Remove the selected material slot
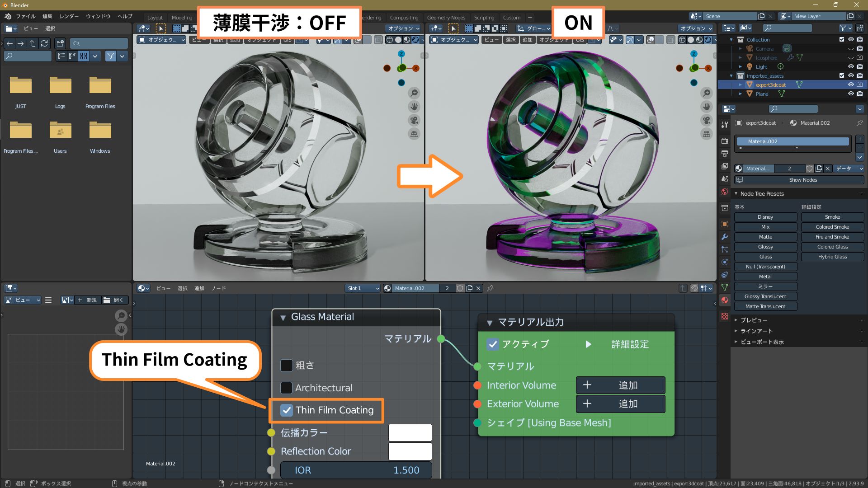The width and height of the screenshot is (868, 488). [860, 148]
